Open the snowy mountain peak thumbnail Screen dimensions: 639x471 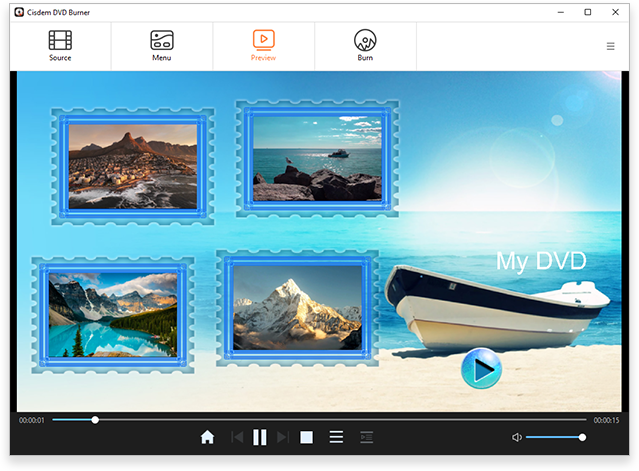(297, 307)
